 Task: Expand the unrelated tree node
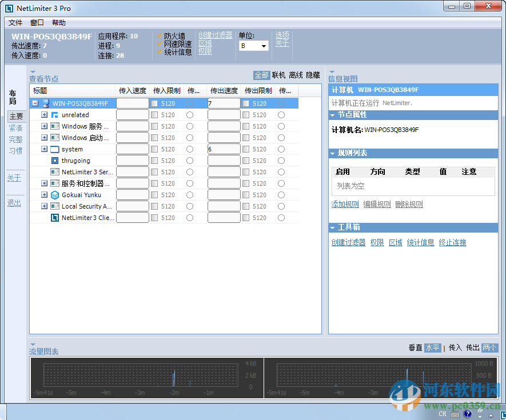[45, 114]
